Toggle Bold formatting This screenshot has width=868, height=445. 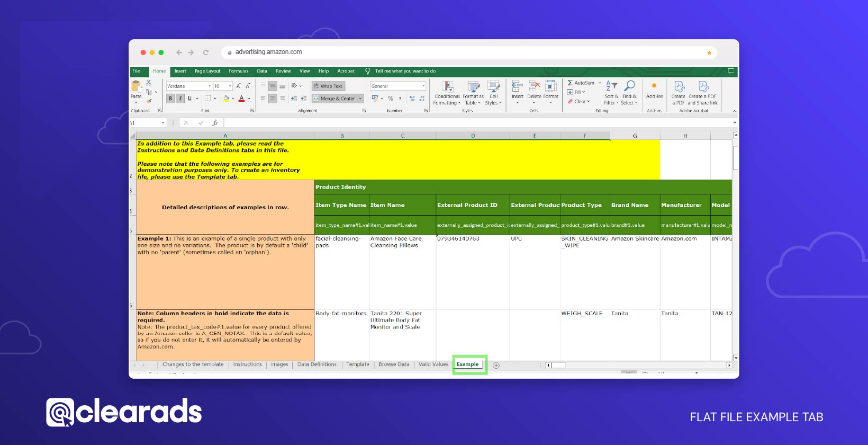click(170, 99)
